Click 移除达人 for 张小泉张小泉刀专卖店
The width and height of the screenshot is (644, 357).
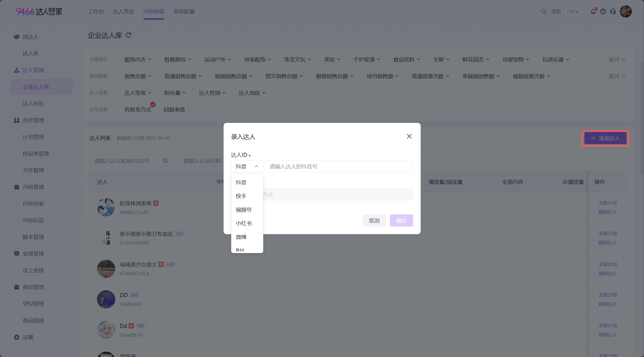(608, 242)
